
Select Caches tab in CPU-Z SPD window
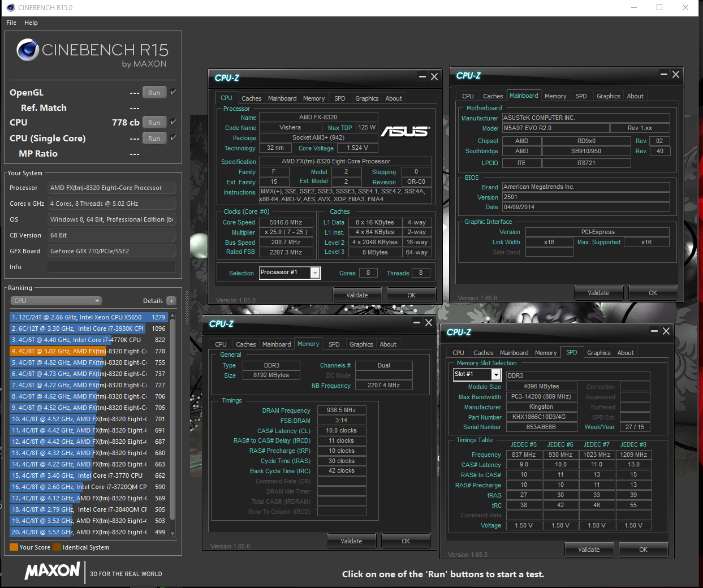click(484, 353)
